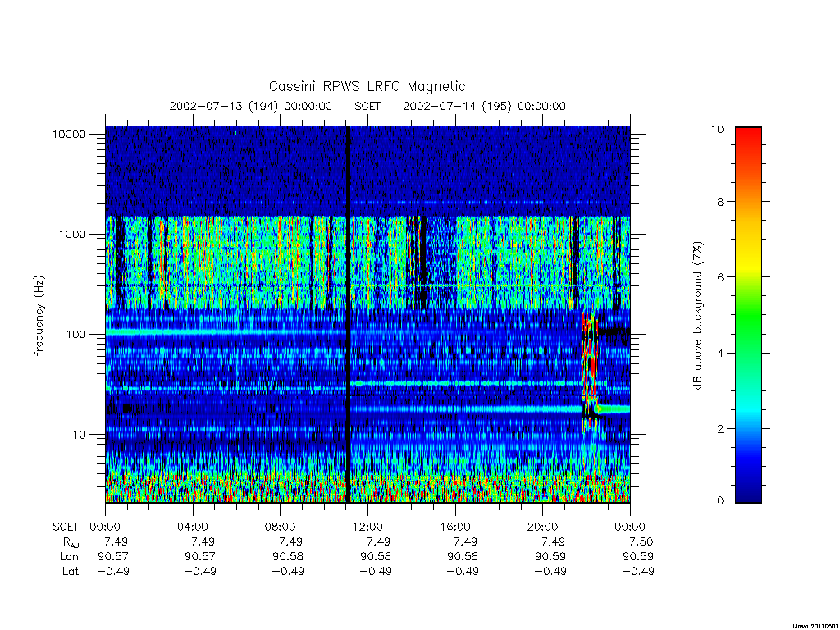
Task: Click the "10" Hz frequency axis tick label
Action: pos(80,435)
